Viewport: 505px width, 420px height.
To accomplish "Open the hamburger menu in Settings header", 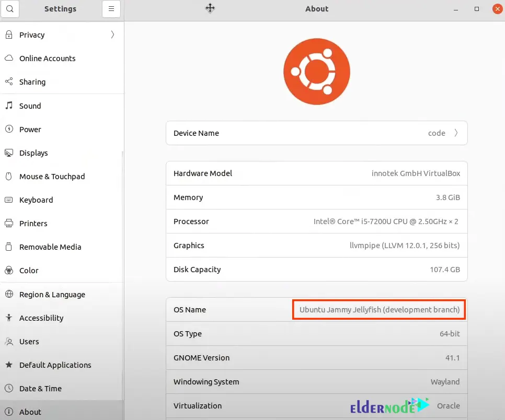I will (x=111, y=9).
